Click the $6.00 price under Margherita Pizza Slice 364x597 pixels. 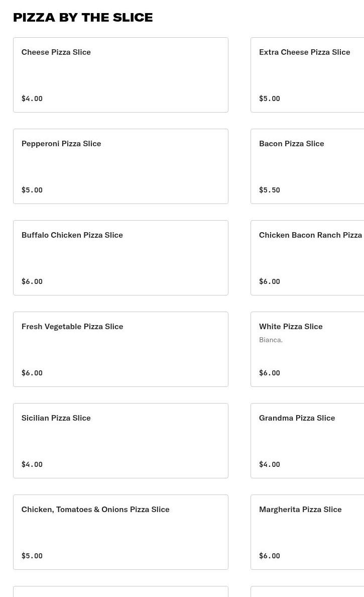(x=270, y=556)
